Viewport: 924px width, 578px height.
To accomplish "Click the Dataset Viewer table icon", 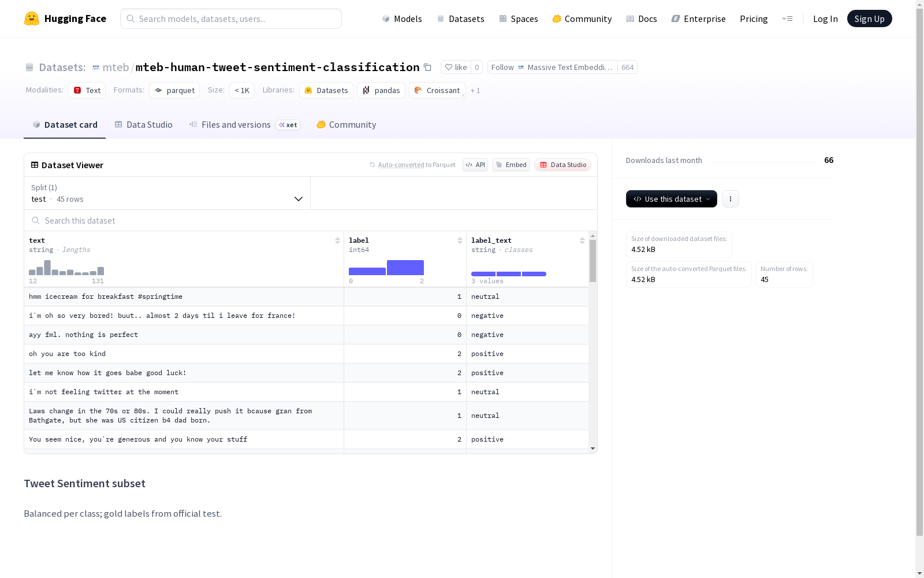I will click(x=35, y=165).
